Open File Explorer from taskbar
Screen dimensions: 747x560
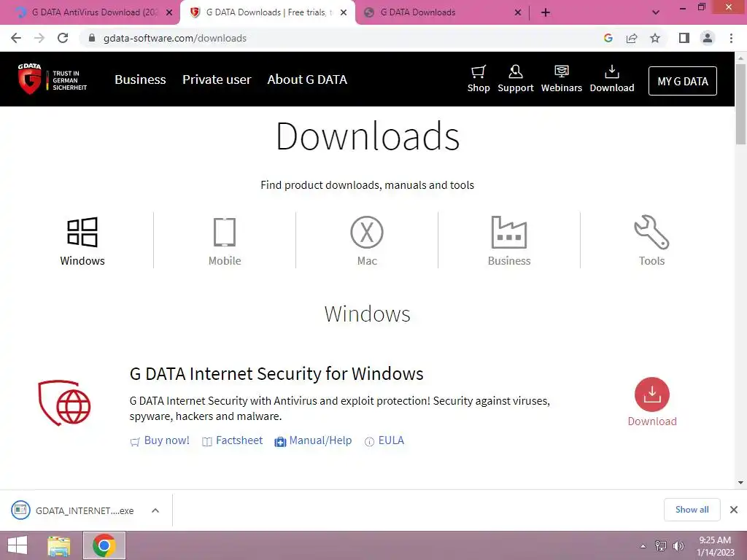[58, 545]
